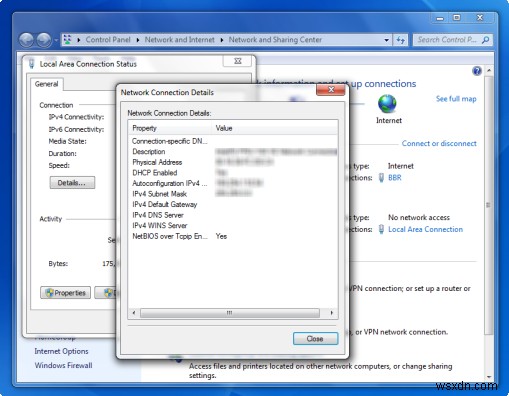Select the General tab in Status dialog

pos(46,84)
